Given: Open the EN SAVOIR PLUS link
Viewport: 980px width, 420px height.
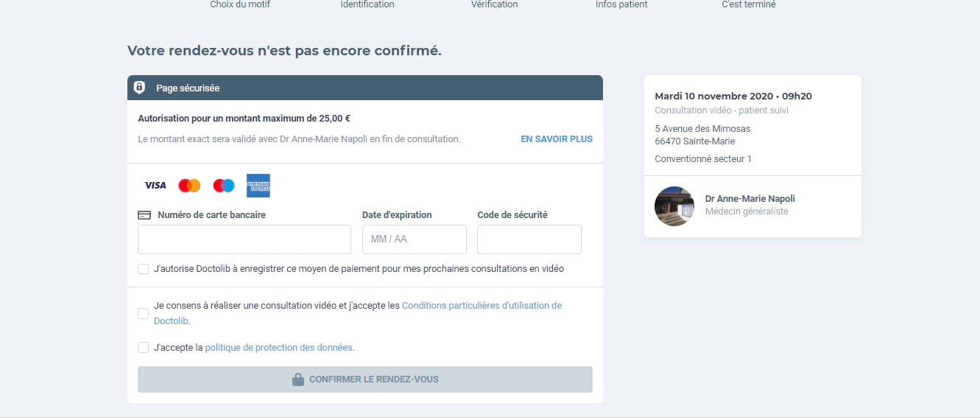Looking at the screenshot, I should tap(557, 139).
